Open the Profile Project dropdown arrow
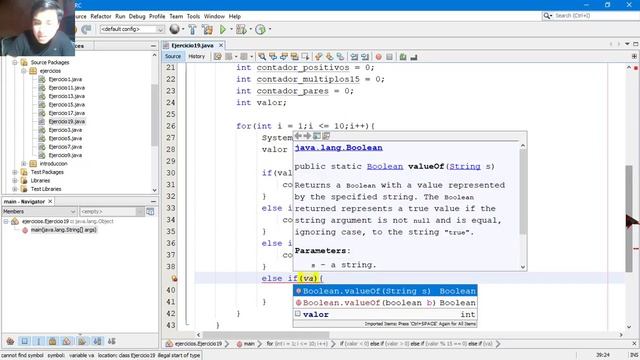Viewport: 640px width, 360px height. [x=270, y=29]
